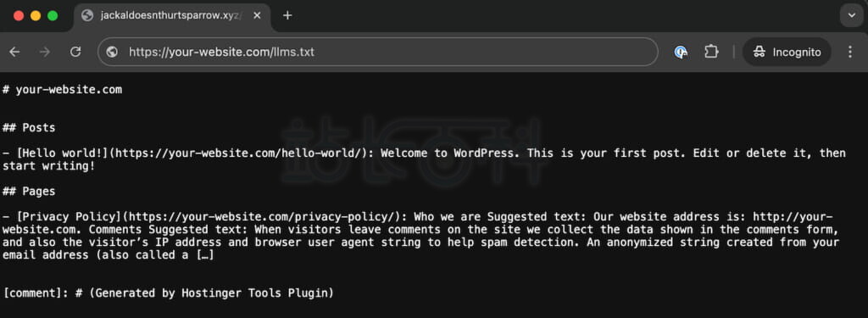The height and width of the screenshot is (318, 868).
Task: Click the Incognito profile button
Action: (x=787, y=52)
